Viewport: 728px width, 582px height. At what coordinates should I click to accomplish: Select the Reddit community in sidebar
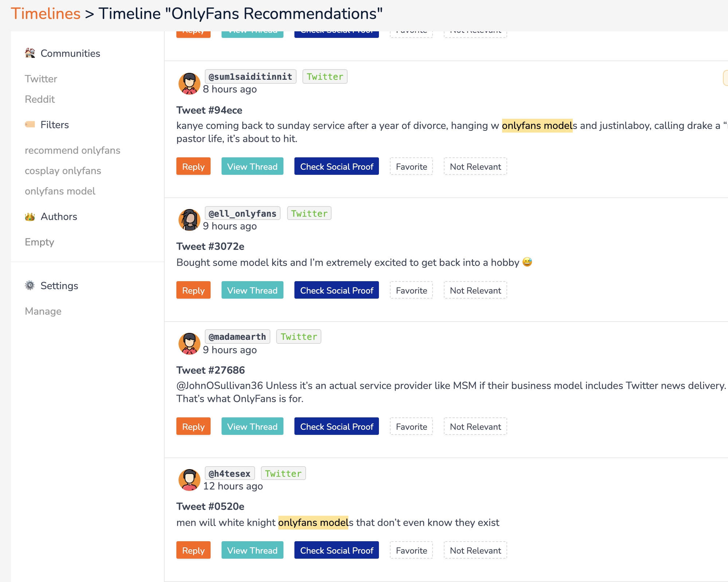[40, 99]
